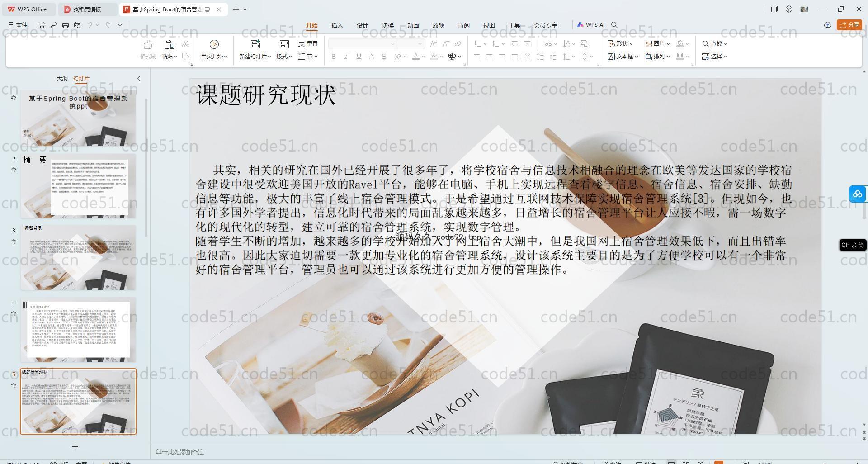Click the orange Share (分享) button

click(849, 25)
